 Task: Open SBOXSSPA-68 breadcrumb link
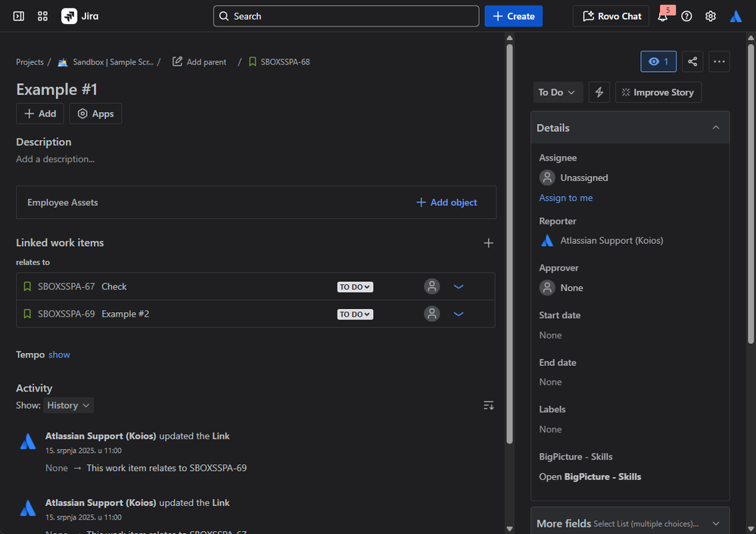tap(285, 62)
